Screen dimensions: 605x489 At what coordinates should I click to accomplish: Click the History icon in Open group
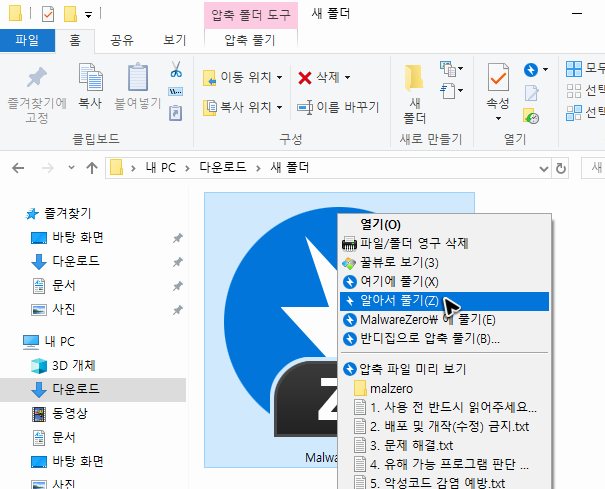pos(531,116)
